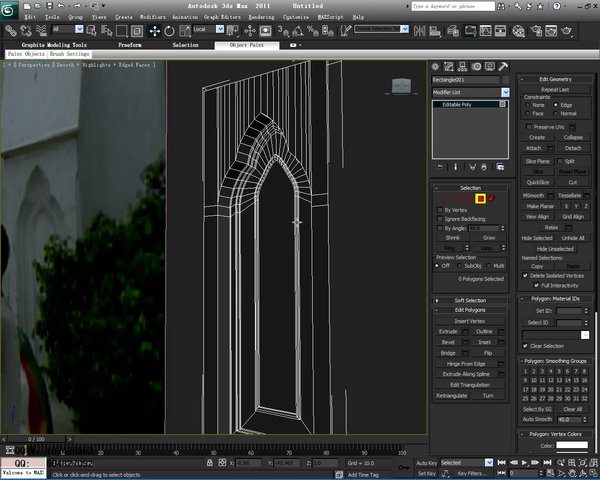Click the Select and Link tool icon
This screenshot has width=600, height=480.
pyautogui.click(x=11, y=31)
